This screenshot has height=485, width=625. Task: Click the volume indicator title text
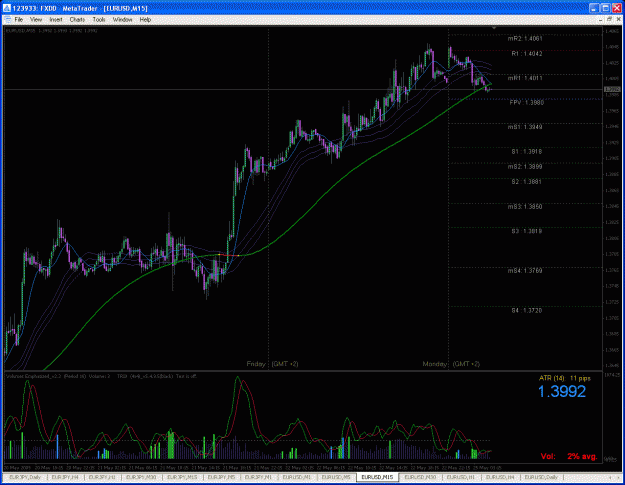tap(101, 376)
